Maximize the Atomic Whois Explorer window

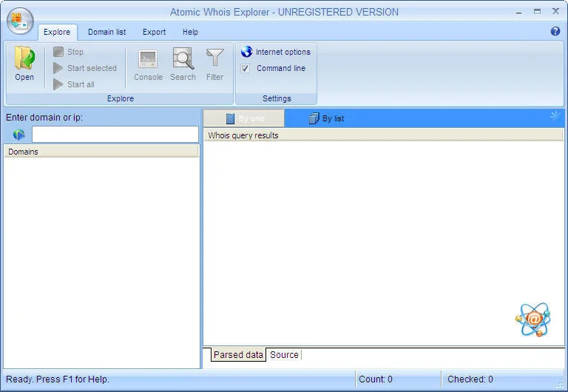537,12
